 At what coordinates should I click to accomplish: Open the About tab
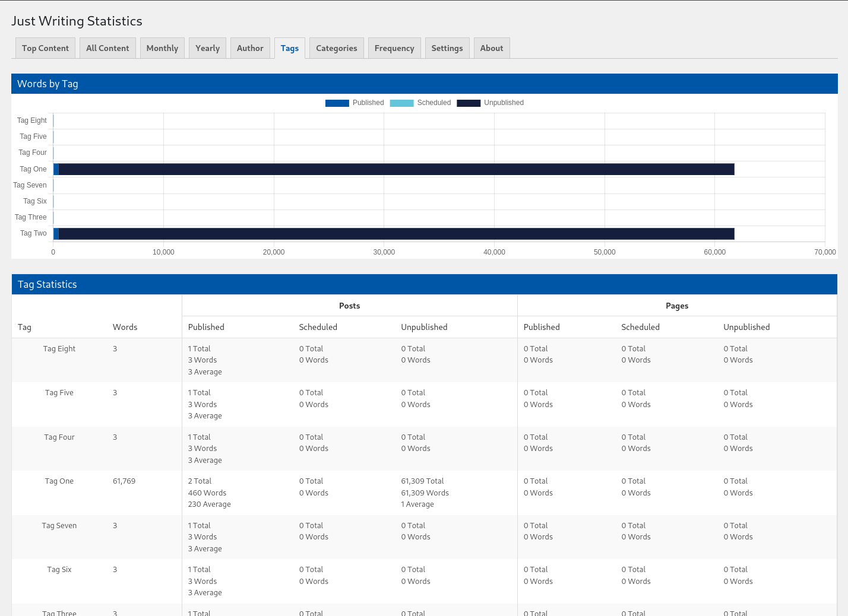[492, 48]
